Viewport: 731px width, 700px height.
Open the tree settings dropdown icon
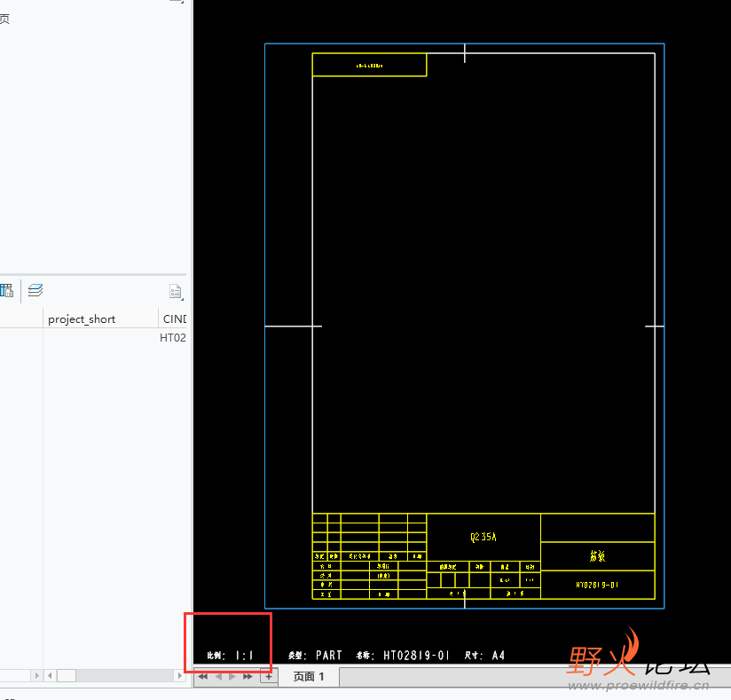(x=176, y=292)
